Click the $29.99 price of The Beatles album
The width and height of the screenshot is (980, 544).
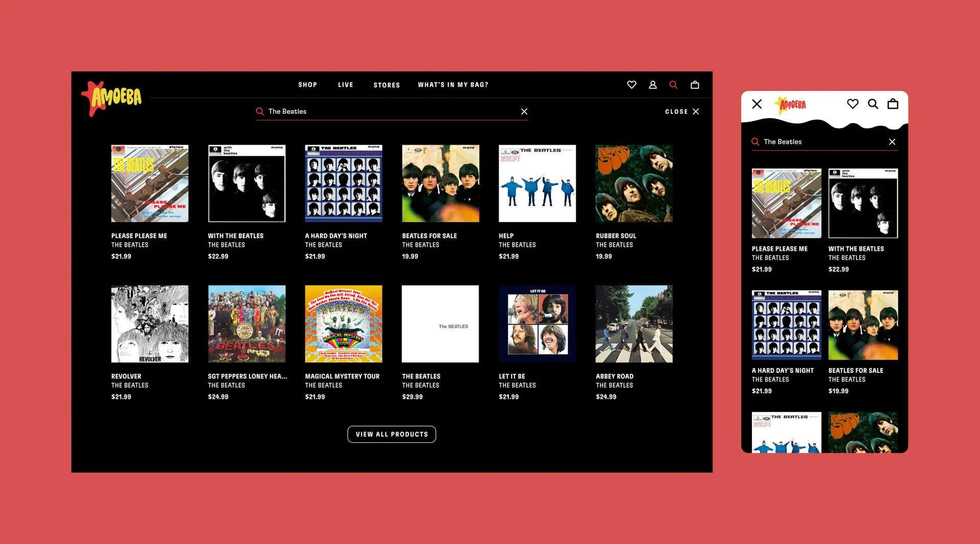tap(412, 397)
